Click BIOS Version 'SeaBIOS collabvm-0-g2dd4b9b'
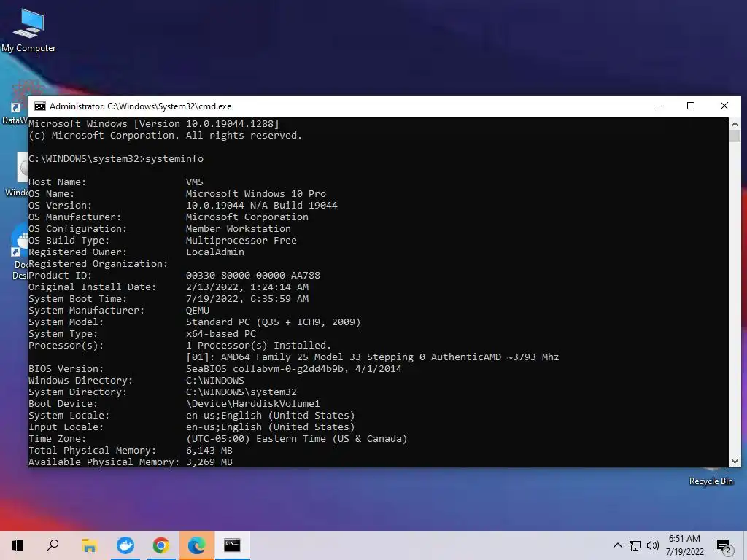Viewport: 747px width, 560px height. point(266,368)
